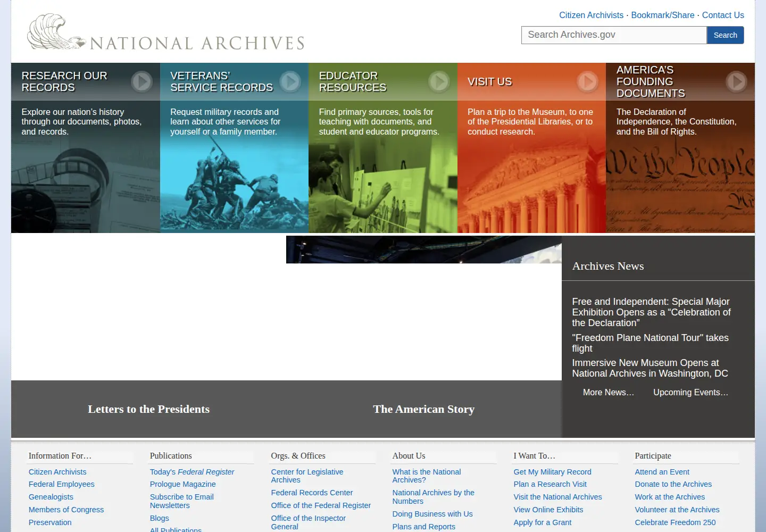The image size is (766, 532).
Task: Open Today's Federal Register link
Action: click(192, 472)
